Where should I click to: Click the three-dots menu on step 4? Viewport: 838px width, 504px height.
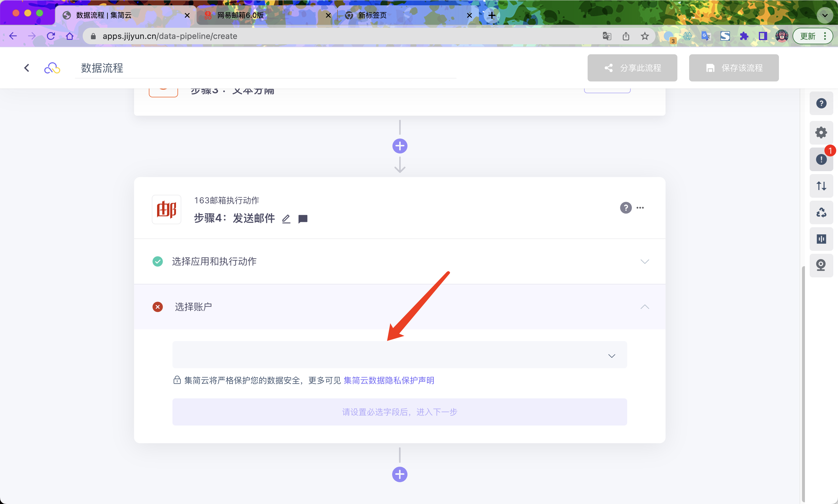(x=640, y=208)
